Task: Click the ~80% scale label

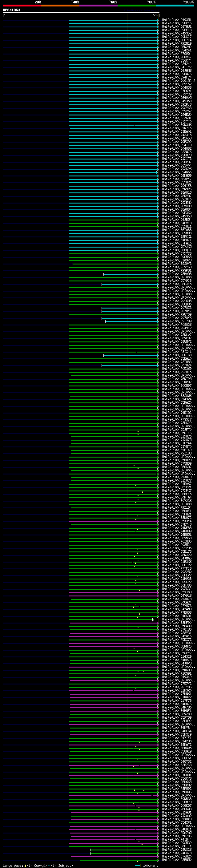Action: [151, 2]
